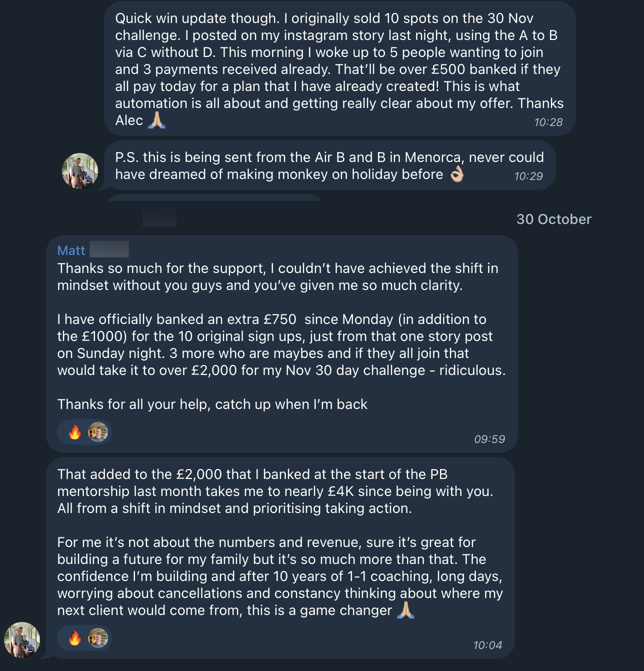Viewport: 644px width, 671px height.
Task: Click the fire reaction on 09:59 message
Action: [75, 432]
